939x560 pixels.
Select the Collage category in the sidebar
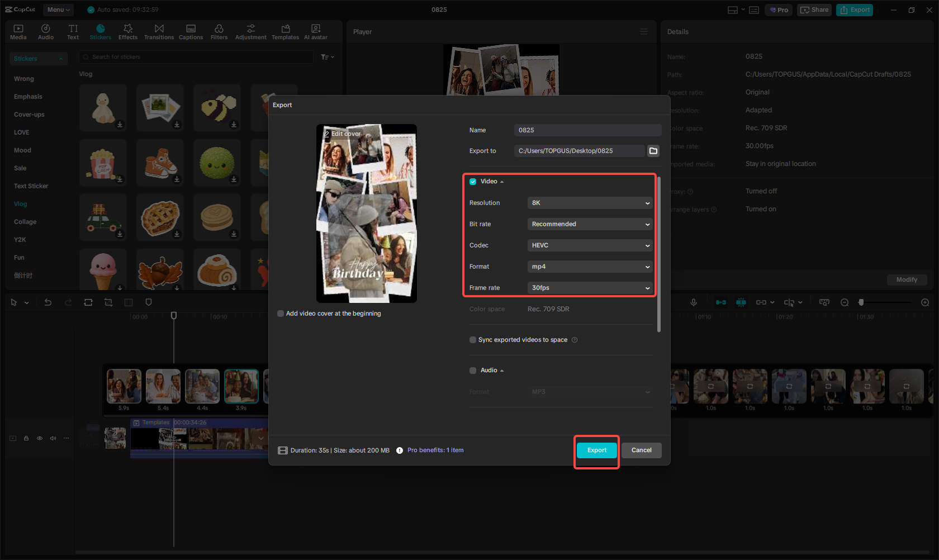[x=25, y=221]
